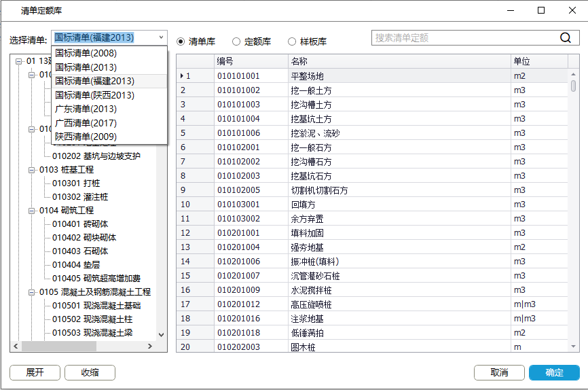Select code cell 010201001
This screenshot has width=588, height=390.
(251, 233)
